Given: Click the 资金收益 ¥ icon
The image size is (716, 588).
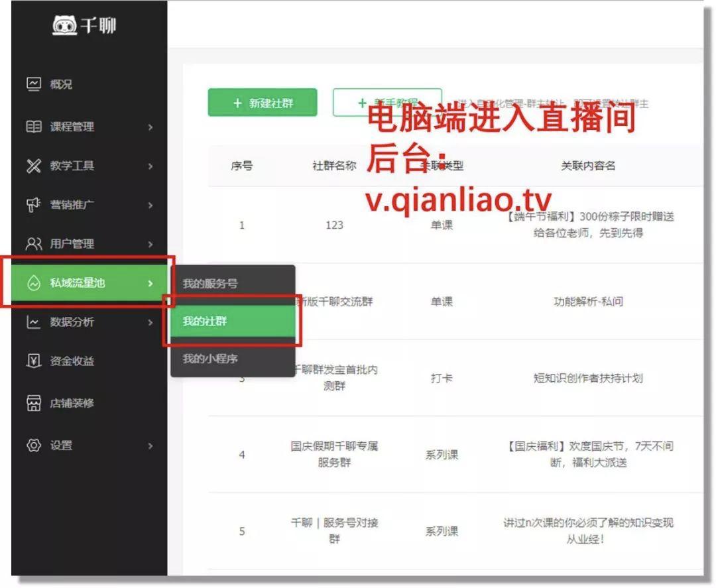Looking at the screenshot, I should 32,363.
